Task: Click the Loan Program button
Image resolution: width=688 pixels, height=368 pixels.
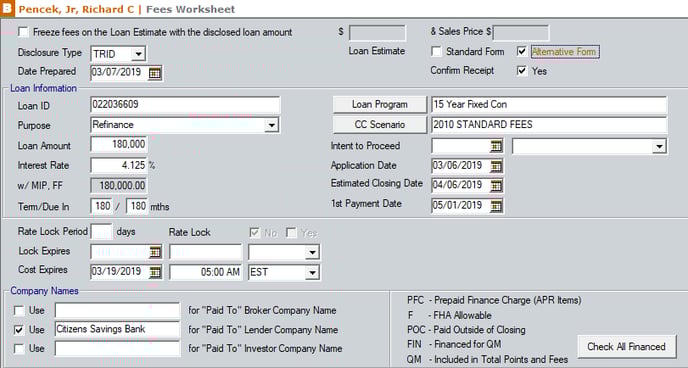Action: pos(380,104)
